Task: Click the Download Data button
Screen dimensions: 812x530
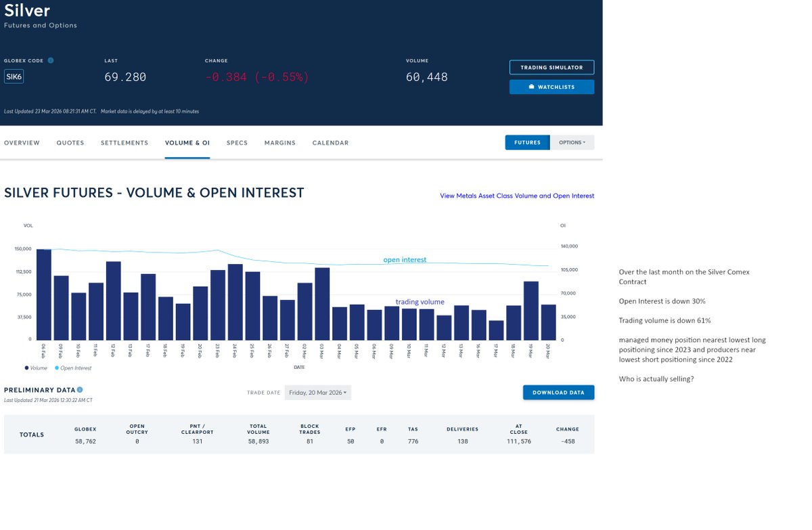Action: (558, 393)
